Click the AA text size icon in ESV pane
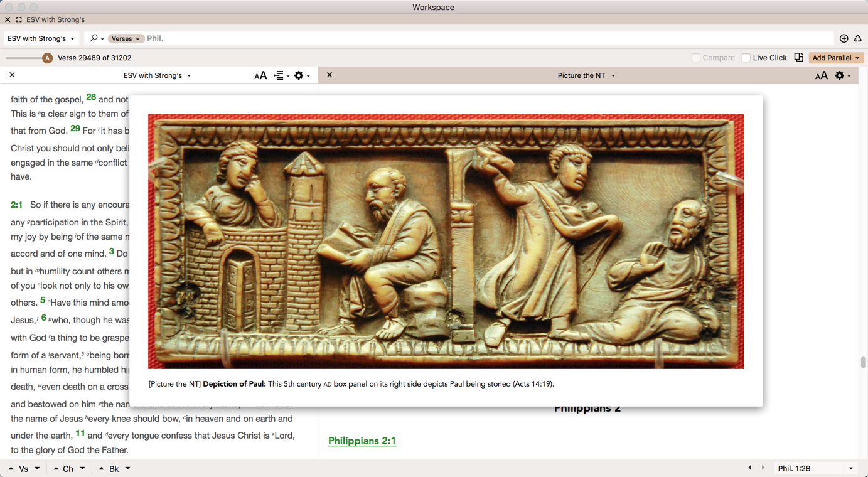 [x=260, y=75]
